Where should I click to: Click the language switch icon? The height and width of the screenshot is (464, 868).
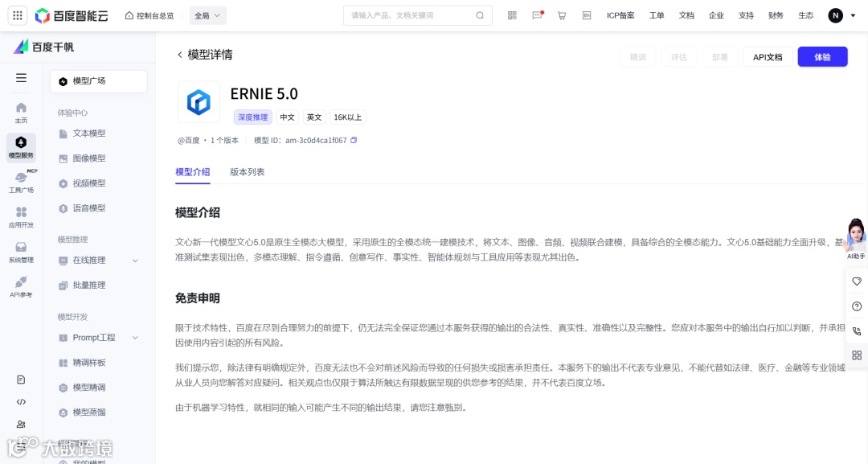click(x=587, y=15)
